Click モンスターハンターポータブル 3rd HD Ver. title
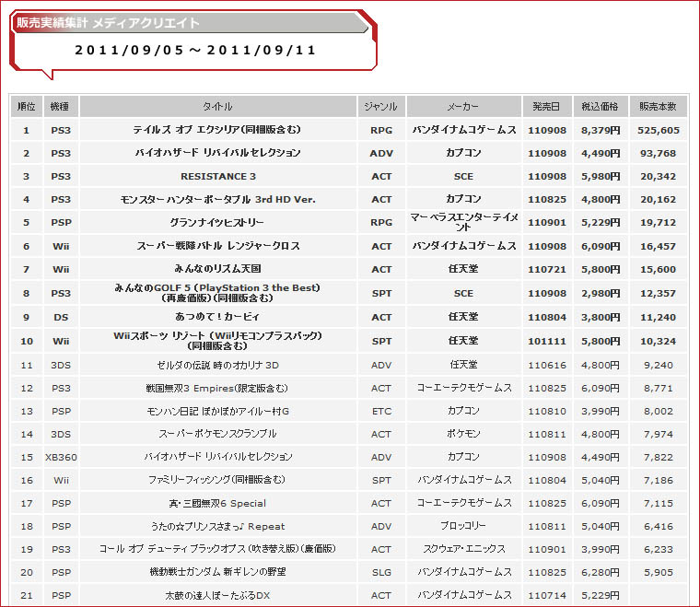The width and height of the screenshot is (700, 607). point(218,200)
